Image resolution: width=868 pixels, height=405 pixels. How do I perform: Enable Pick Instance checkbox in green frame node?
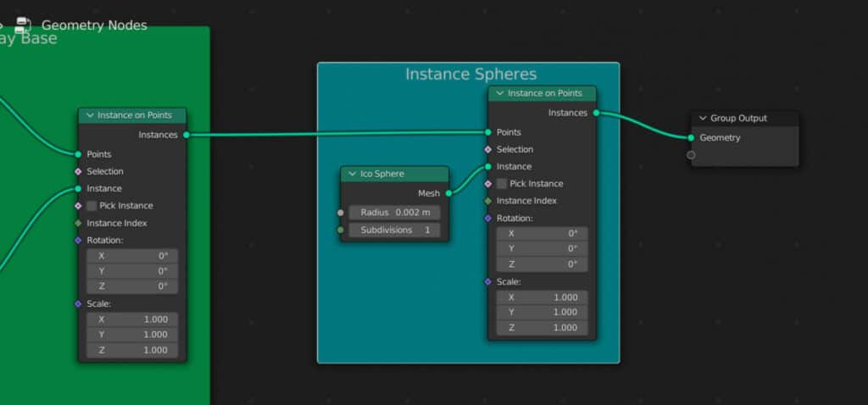tap(92, 206)
